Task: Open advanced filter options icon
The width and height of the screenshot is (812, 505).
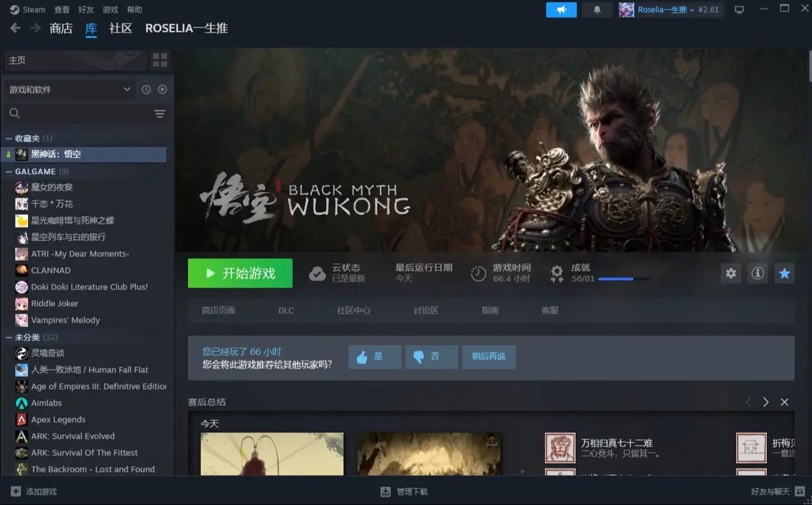Action: (160, 113)
